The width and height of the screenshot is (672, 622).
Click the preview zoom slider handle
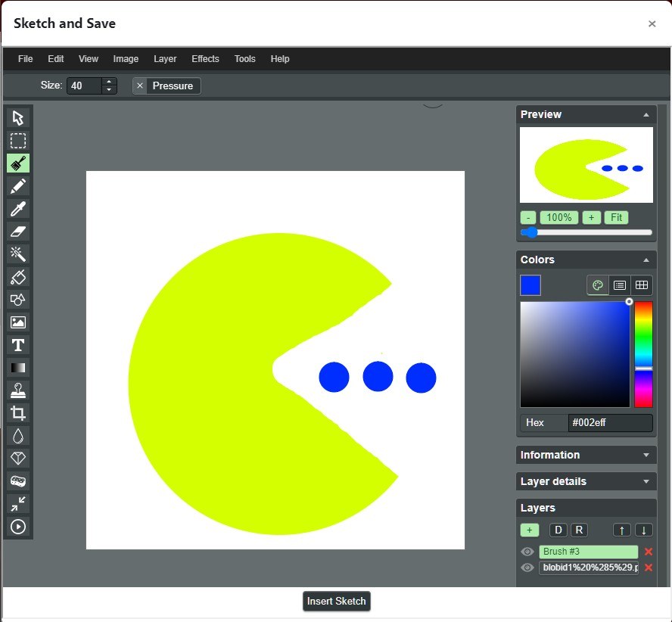click(531, 232)
